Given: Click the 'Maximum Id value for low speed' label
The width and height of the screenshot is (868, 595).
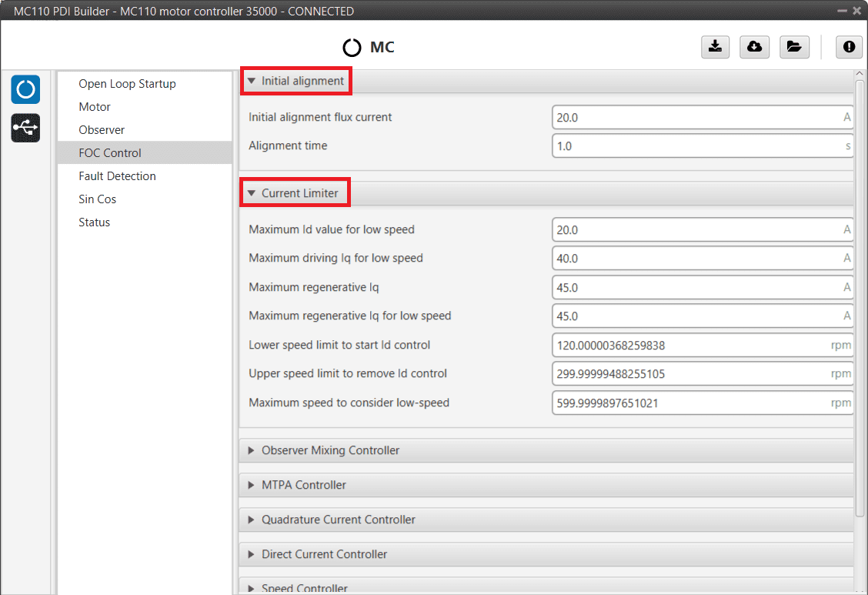Looking at the screenshot, I should (x=332, y=229).
